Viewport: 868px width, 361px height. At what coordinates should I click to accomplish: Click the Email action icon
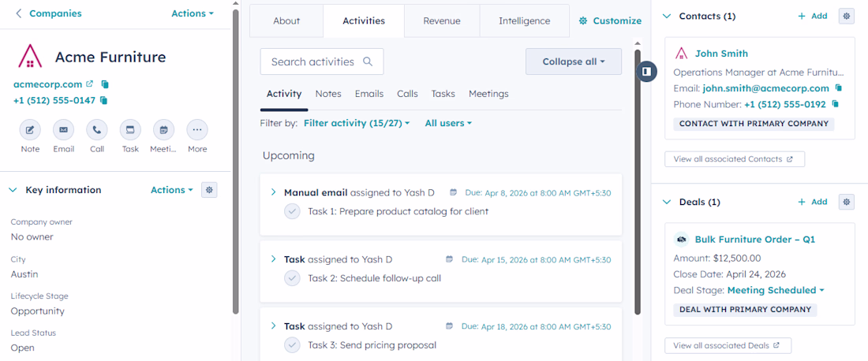click(63, 130)
